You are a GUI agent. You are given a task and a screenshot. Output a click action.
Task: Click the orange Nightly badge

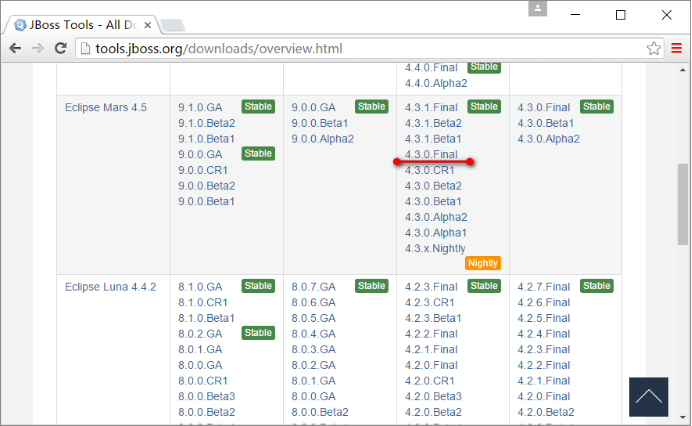pos(483,263)
